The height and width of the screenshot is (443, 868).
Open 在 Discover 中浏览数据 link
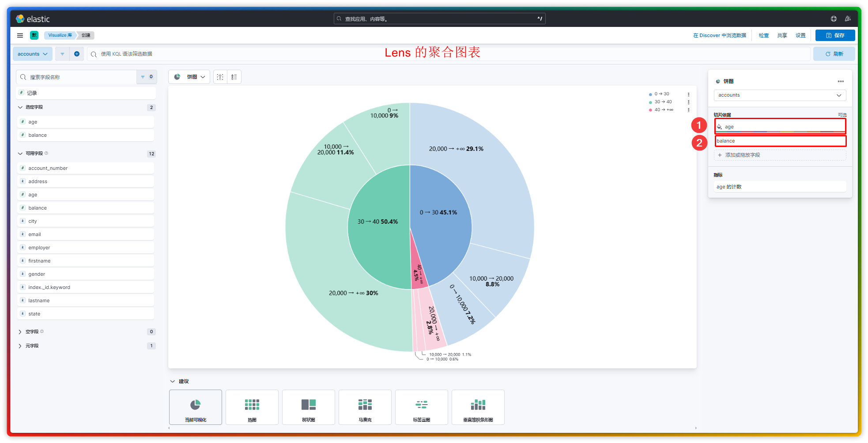click(x=720, y=35)
